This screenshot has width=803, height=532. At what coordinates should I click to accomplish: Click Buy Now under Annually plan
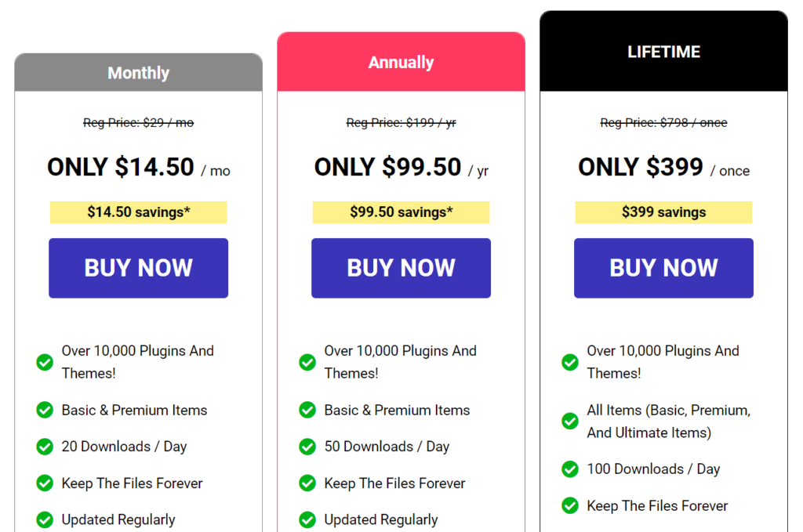click(401, 268)
